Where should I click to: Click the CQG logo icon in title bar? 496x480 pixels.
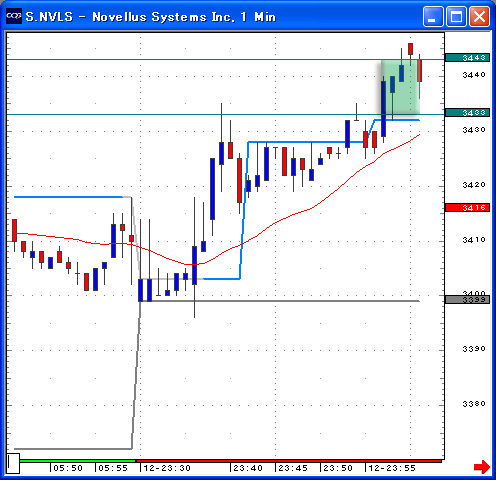(x=14, y=16)
